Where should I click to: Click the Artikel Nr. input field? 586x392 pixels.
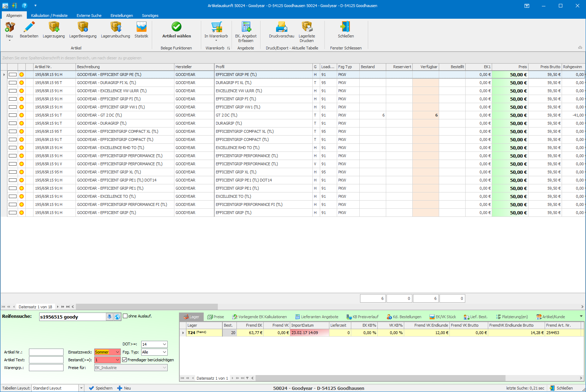pyautogui.click(x=46, y=352)
